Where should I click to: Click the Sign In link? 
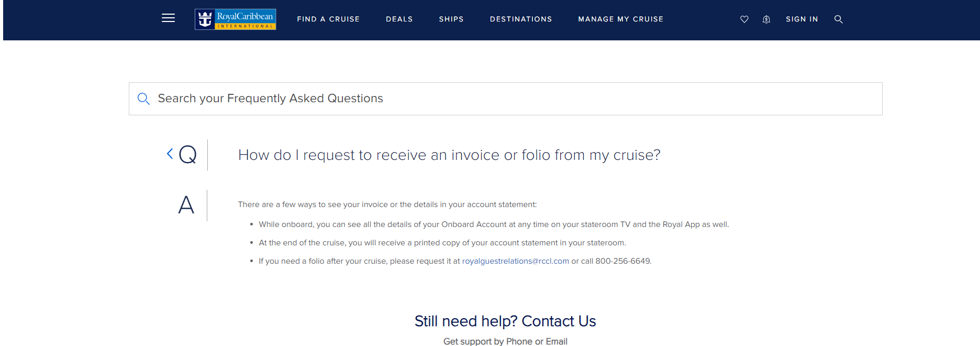(x=801, y=19)
